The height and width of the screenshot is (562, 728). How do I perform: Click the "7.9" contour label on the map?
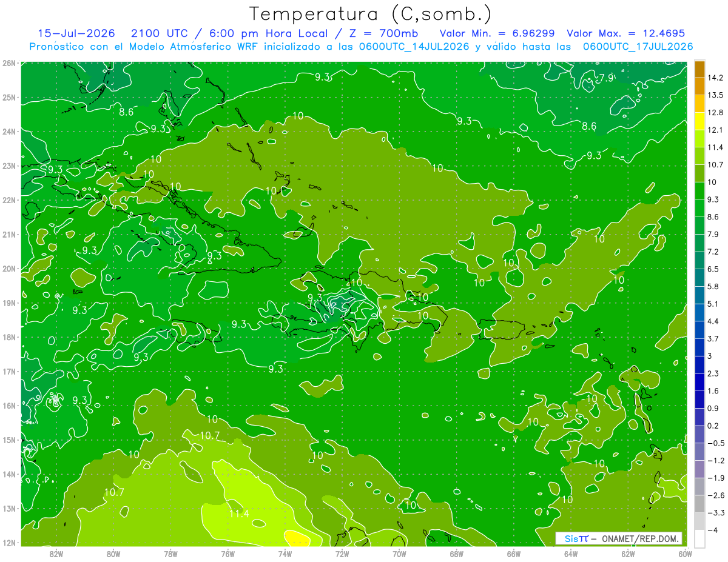(x=605, y=78)
